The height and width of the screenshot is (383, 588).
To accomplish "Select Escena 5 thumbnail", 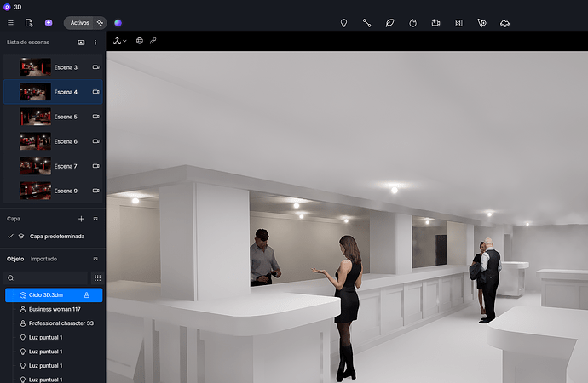I will pos(35,117).
